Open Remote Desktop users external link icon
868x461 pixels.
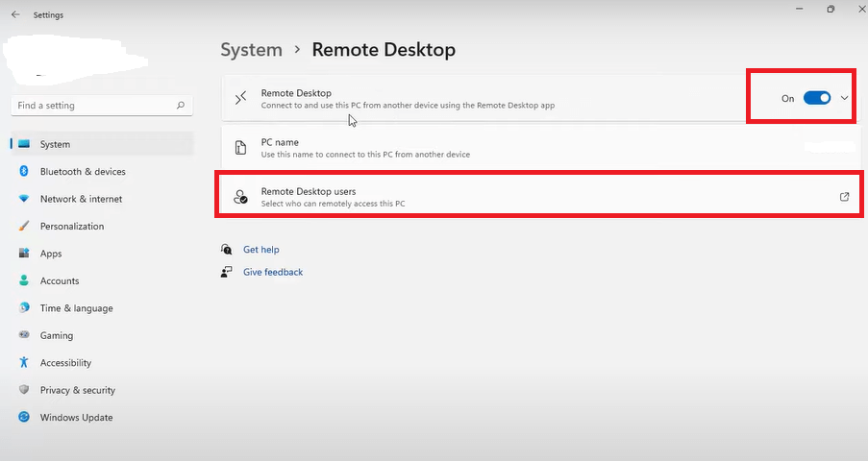844,197
